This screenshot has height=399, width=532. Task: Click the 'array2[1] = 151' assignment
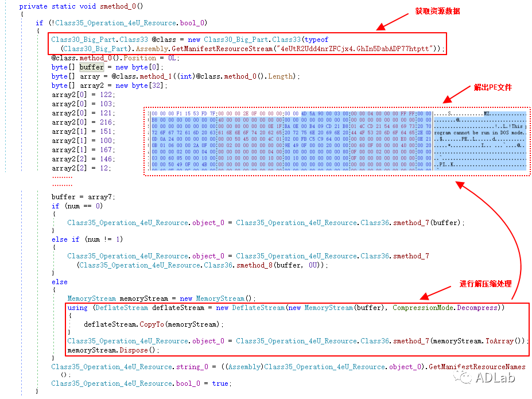click(83, 131)
